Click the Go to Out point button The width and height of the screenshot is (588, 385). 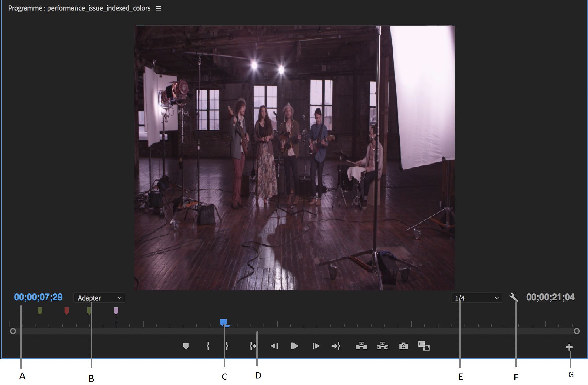(x=336, y=346)
